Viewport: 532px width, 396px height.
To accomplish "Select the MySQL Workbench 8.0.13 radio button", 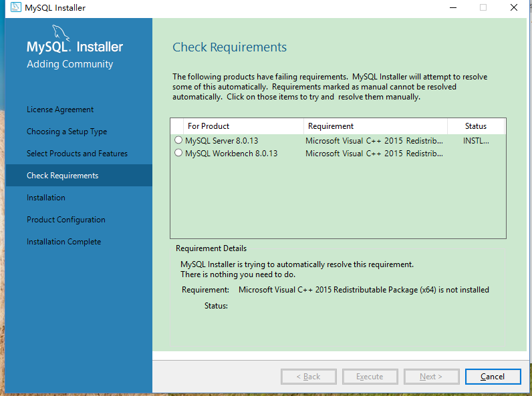I will pyautogui.click(x=178, y=153).
